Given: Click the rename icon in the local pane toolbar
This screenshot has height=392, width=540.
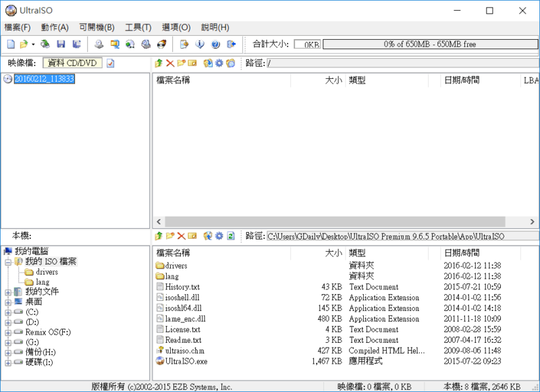Looking at the screenshot, I should [192, 235].
